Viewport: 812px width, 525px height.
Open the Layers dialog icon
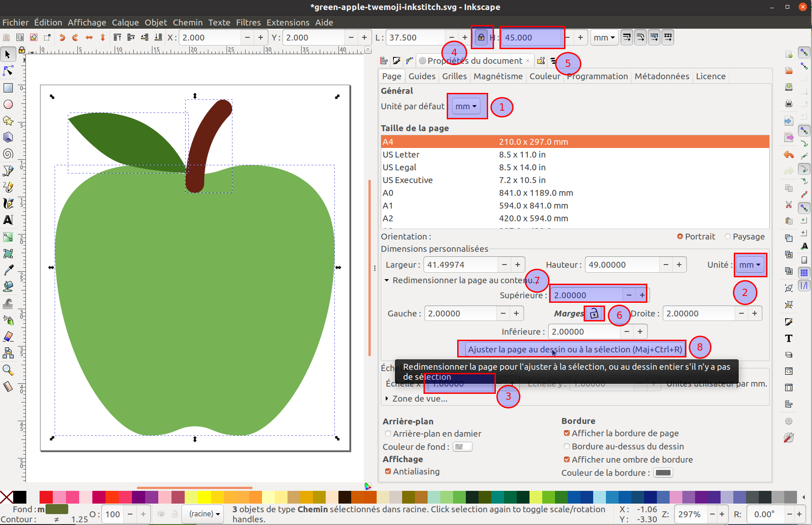789,355
